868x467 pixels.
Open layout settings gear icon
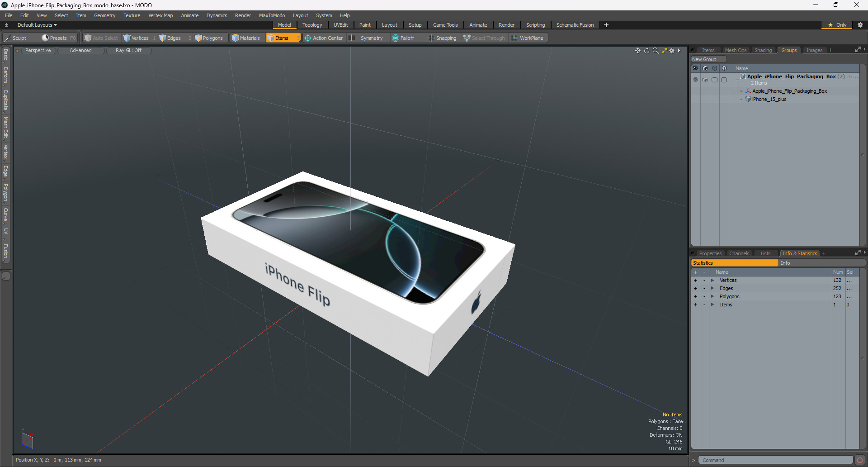(860, 25)
